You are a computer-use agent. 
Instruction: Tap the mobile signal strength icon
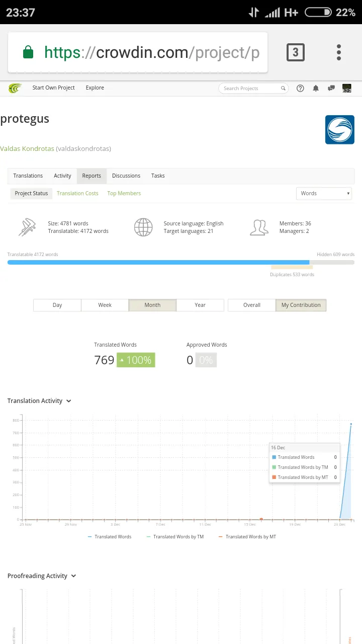pyautogui.click(x=273, y=12)
